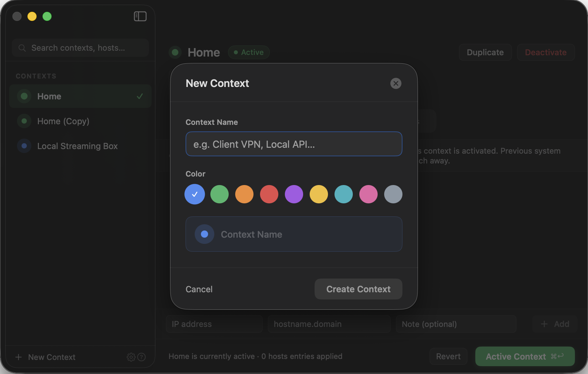Click the Revert button
The height and width of the screenshot is (374, 588).
click(x=448, y=356)
